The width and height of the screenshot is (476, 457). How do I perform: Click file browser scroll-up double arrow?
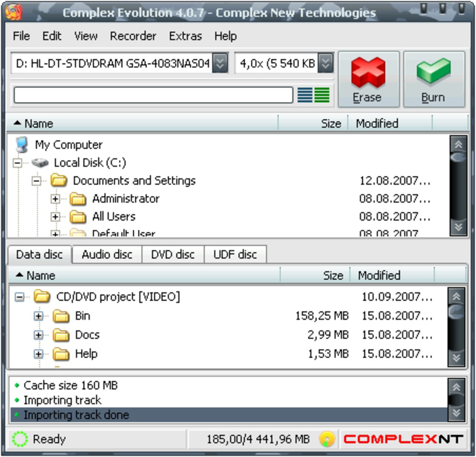coord(458,145)
